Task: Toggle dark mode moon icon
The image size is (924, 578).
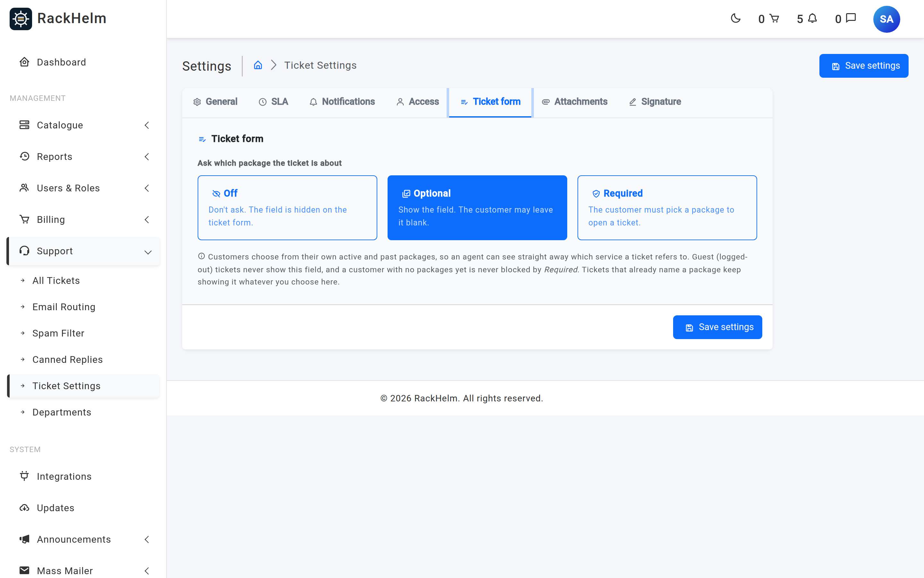Action: (735, 18)
